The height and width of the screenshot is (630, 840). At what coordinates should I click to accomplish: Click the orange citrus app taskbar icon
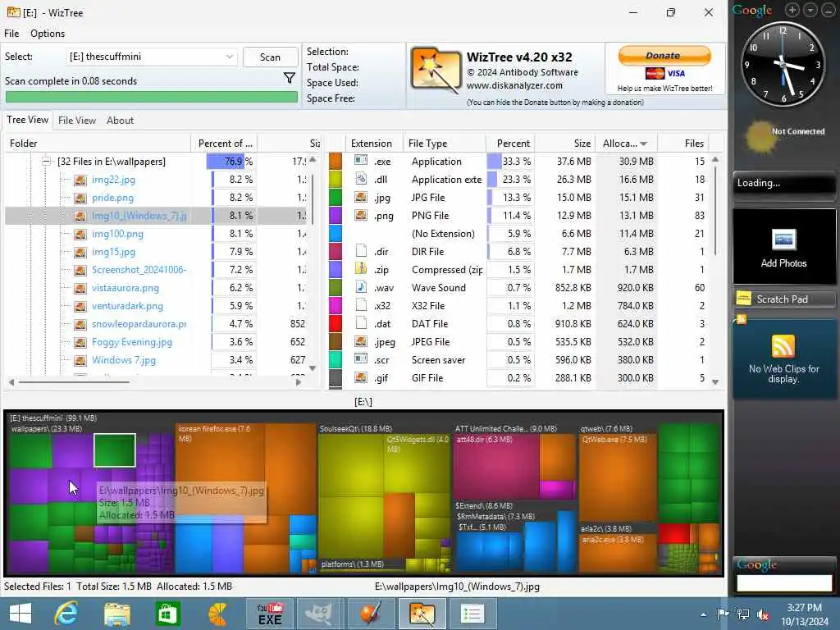point(218,614)
